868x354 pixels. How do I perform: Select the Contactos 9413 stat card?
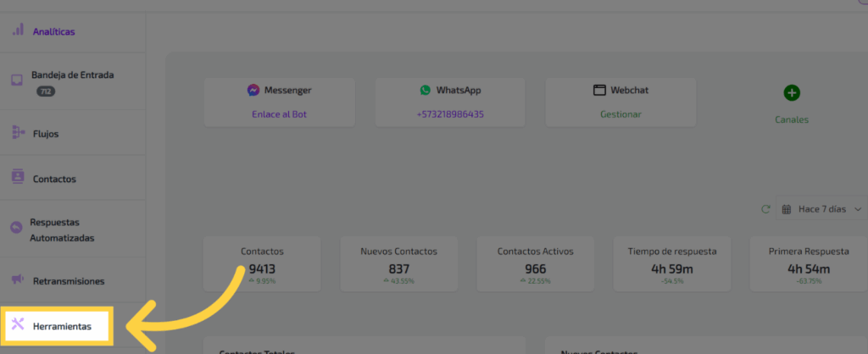click(262, 264)
